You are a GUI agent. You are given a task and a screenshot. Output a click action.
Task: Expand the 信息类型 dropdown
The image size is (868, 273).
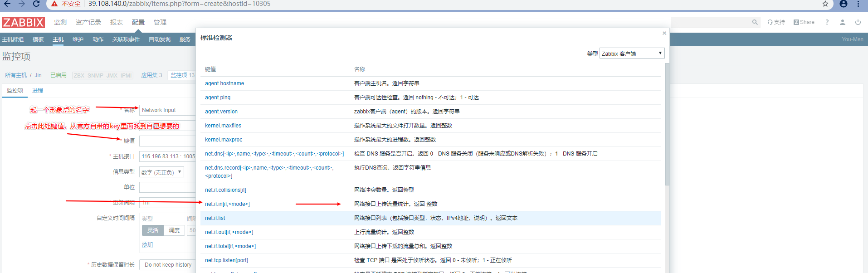point(161,172)
